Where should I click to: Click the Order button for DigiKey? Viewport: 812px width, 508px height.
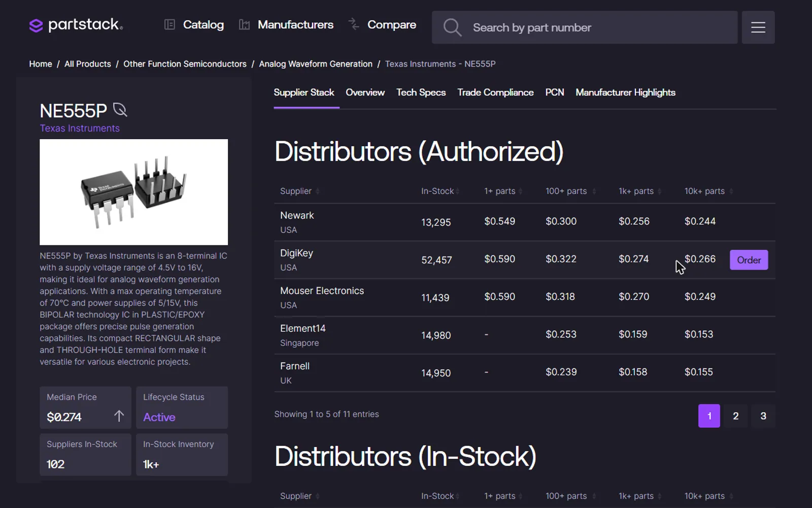pyautogui.click(x=749, y=260)
